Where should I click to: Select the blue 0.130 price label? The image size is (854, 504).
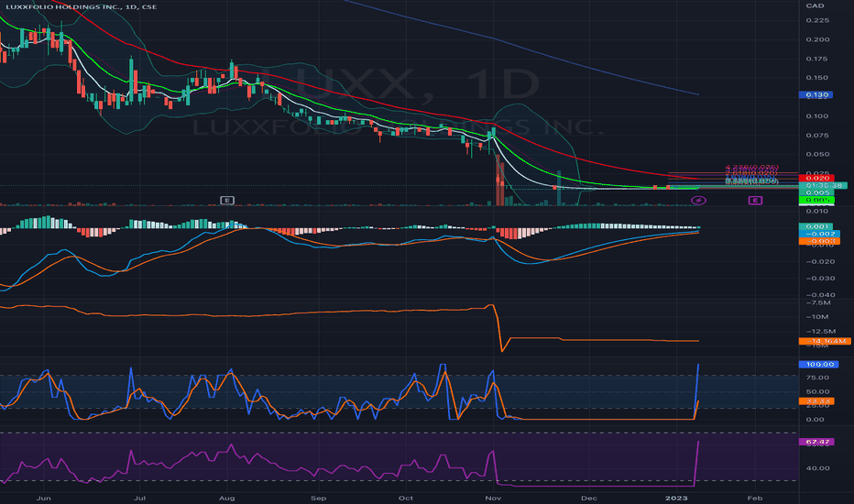coord(816,94)
